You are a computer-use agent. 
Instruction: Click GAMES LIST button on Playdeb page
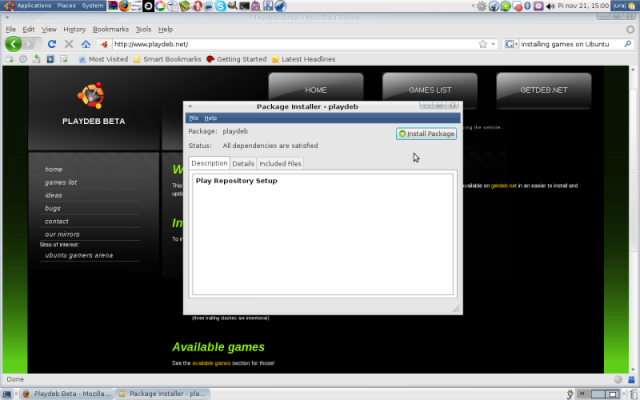tap(430, 90)
